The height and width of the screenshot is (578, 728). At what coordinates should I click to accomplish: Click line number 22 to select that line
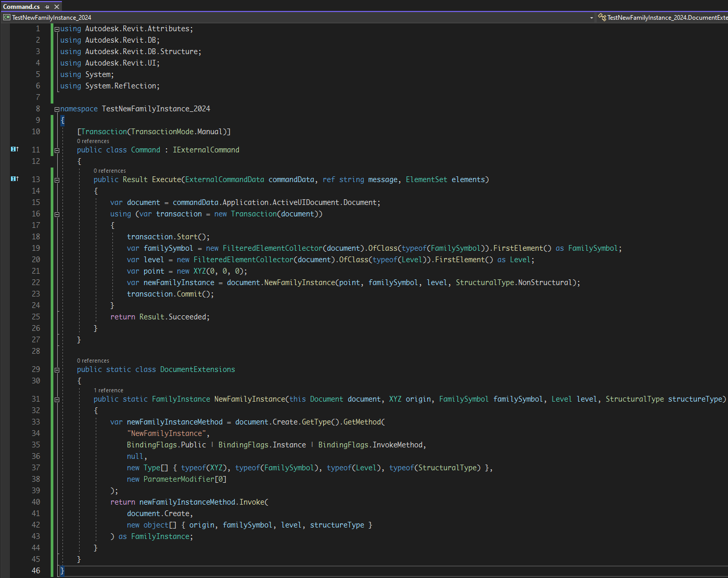(x=36, y=282)
